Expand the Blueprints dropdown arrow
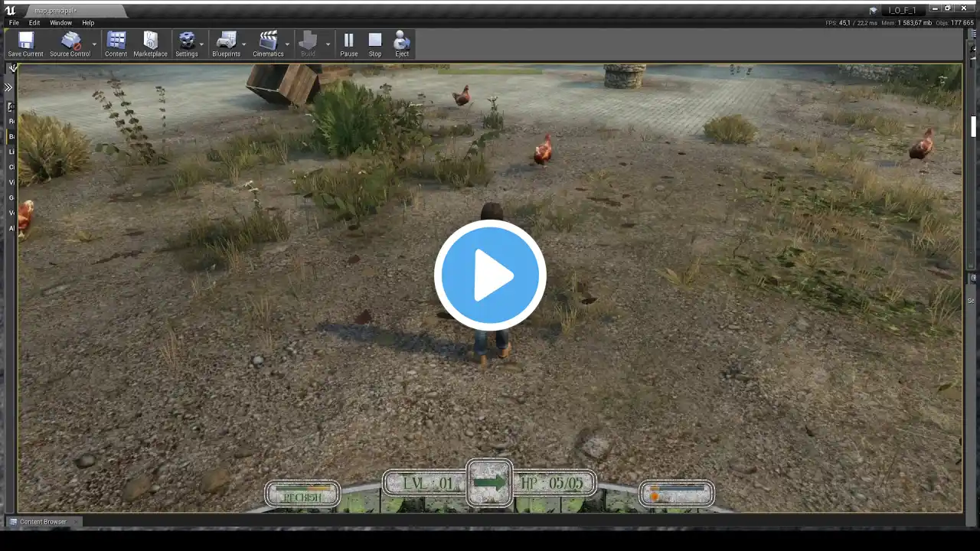Screen dimensions: 980x551 (x=244, y=44)
